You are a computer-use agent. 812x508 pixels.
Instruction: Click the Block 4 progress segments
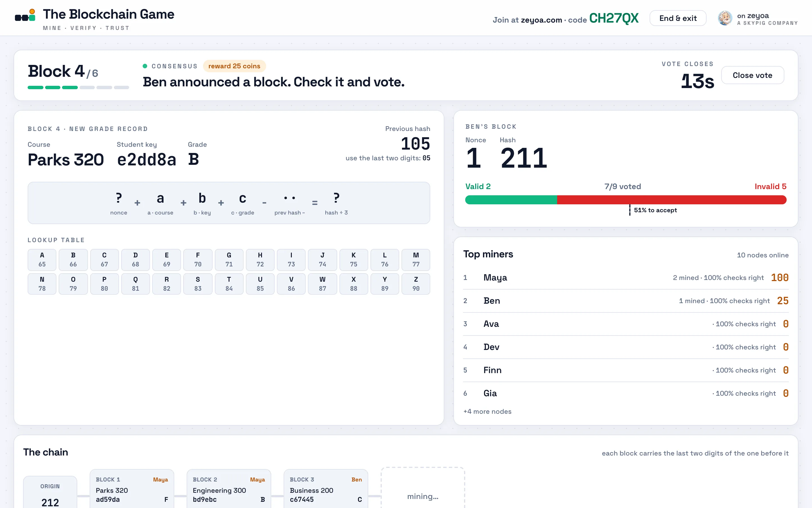(78, 87)
